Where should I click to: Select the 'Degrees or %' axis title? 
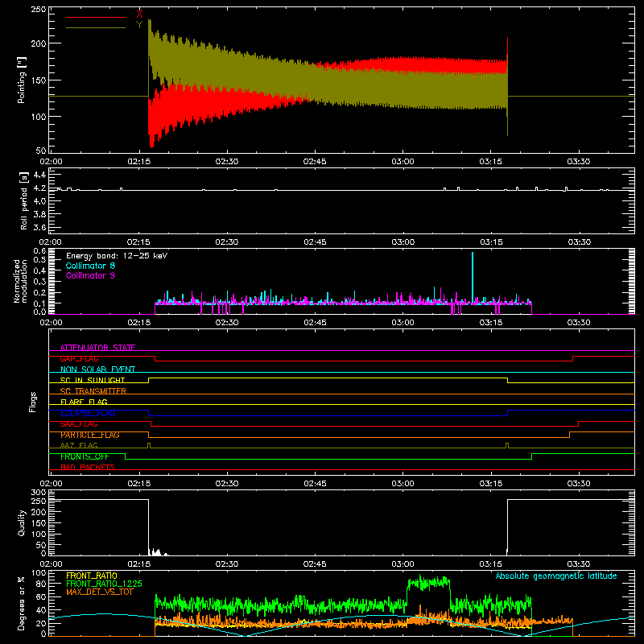(x=22, y=603)
